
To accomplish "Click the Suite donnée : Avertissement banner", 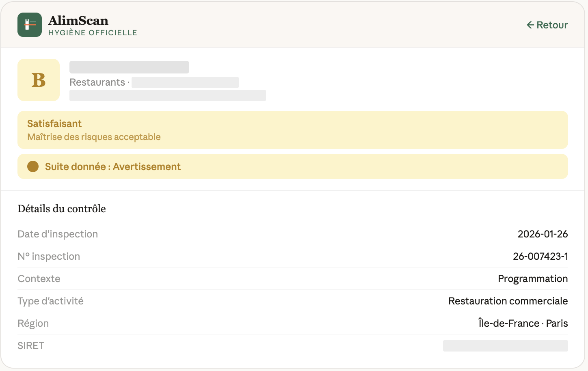I will coord(292,166).
